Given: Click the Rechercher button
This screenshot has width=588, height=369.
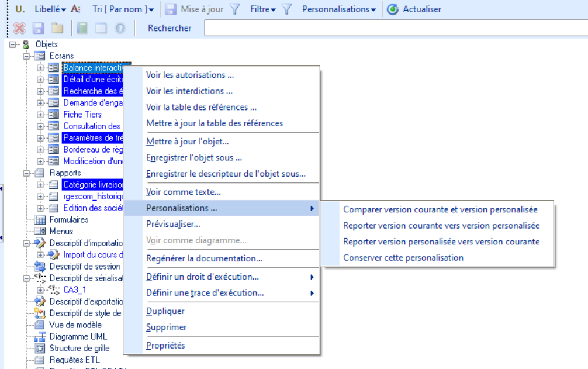Looking at the screenshot, I should (170, 28).
